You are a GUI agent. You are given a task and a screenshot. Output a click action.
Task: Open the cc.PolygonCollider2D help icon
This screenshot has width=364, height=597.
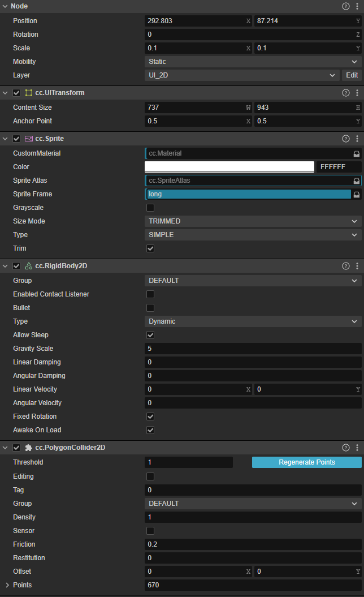(x=346, y=448)
